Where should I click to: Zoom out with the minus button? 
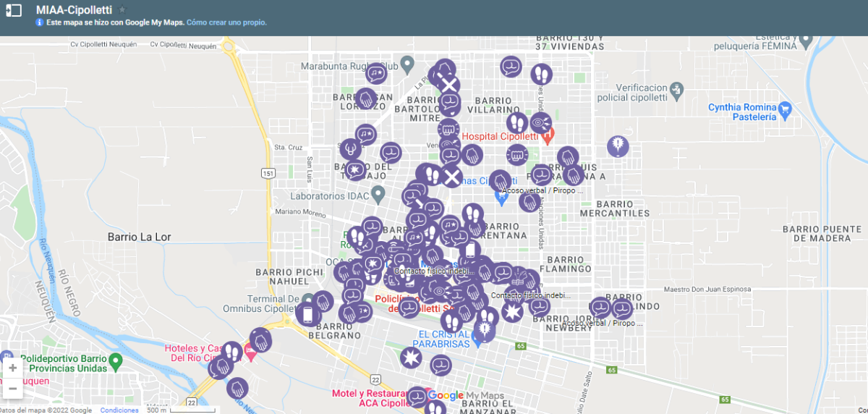[12, 389]
